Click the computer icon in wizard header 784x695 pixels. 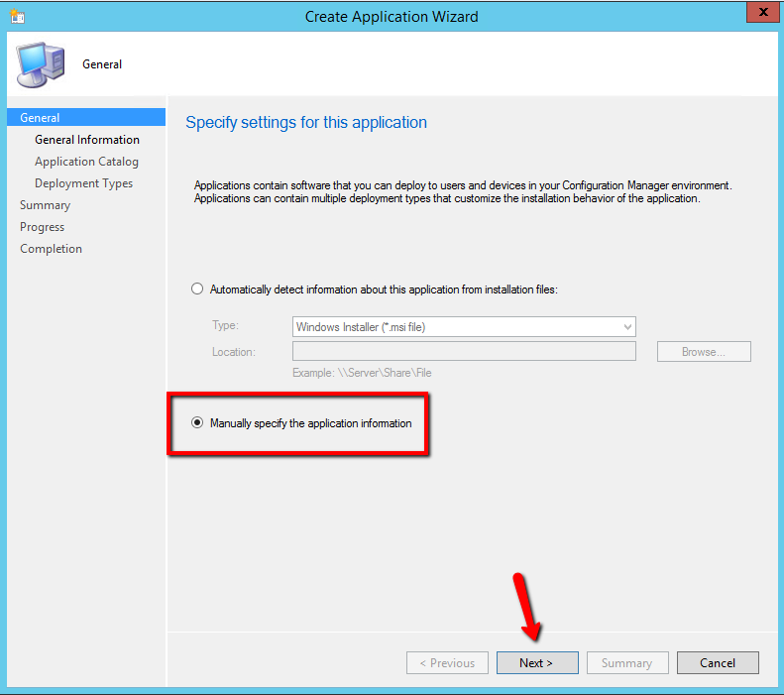point(40,65)
